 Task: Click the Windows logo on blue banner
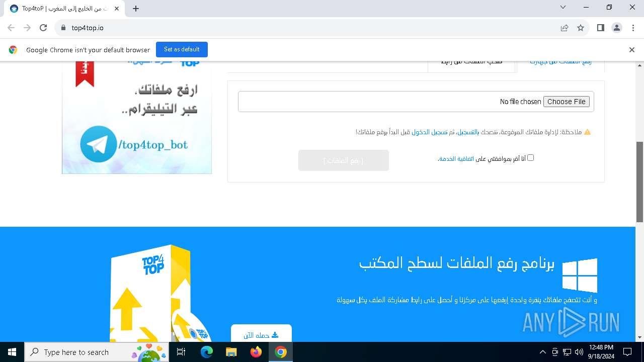580,275
